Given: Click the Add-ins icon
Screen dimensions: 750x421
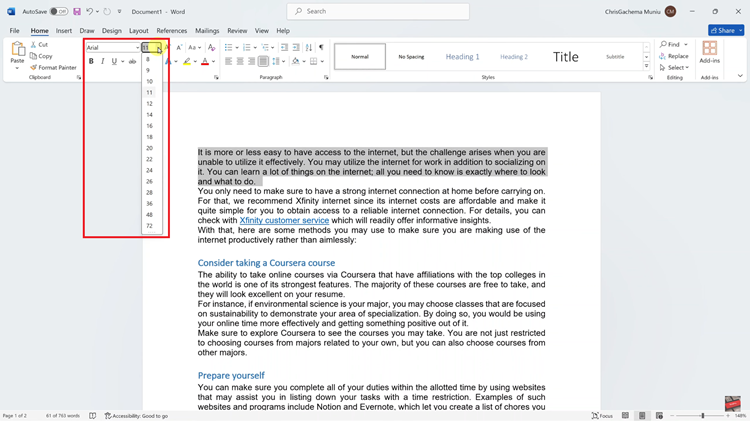Looking at the screenshot, I should tap(709, 48).
